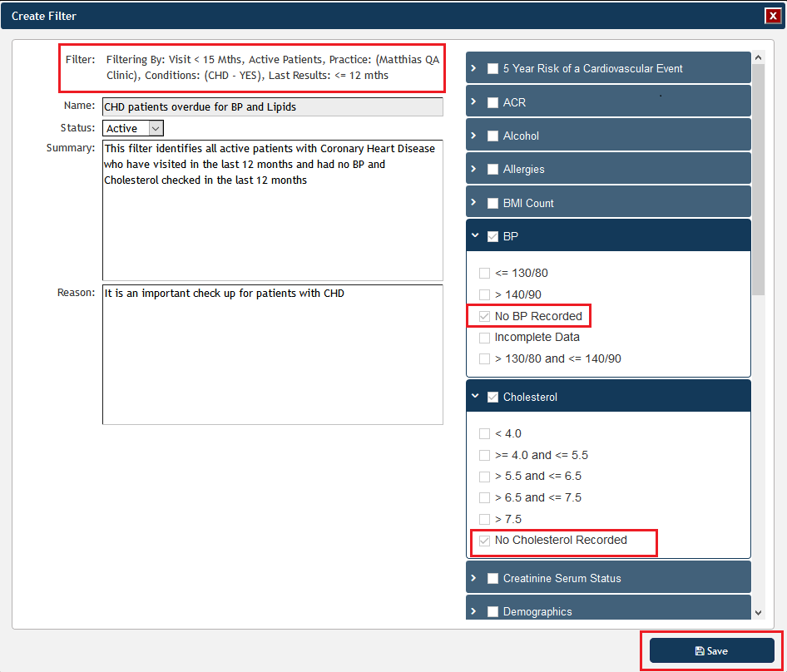Click the filter list scrollbar thumb
The width and height of the screenshot is (787, 672).
(x=759, y=180)
